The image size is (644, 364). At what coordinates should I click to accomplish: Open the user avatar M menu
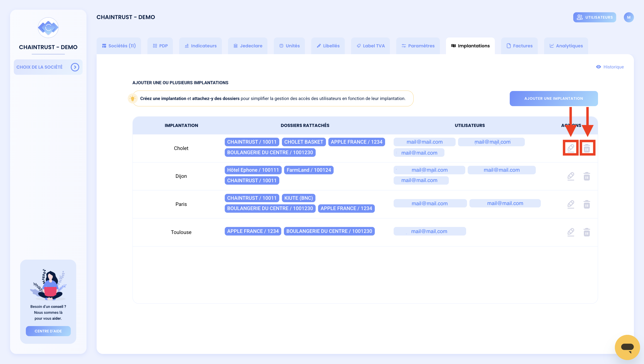[628, 17]
